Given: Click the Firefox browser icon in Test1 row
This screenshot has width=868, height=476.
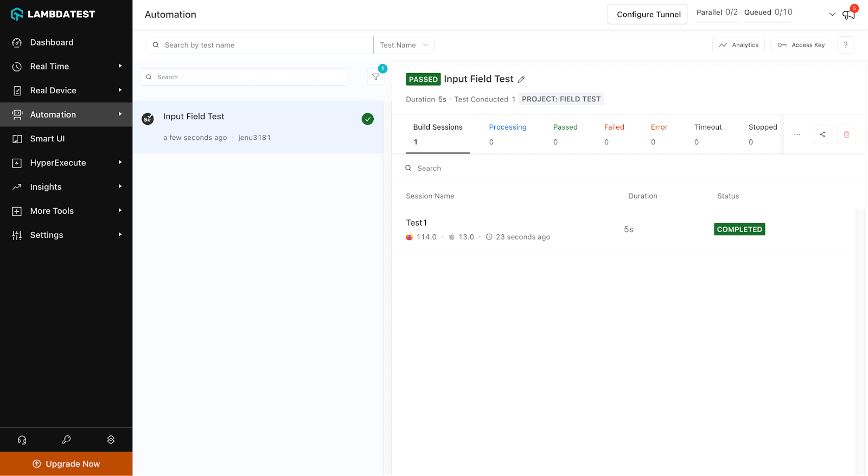Looking at the screenshot, I should (410, 237).
